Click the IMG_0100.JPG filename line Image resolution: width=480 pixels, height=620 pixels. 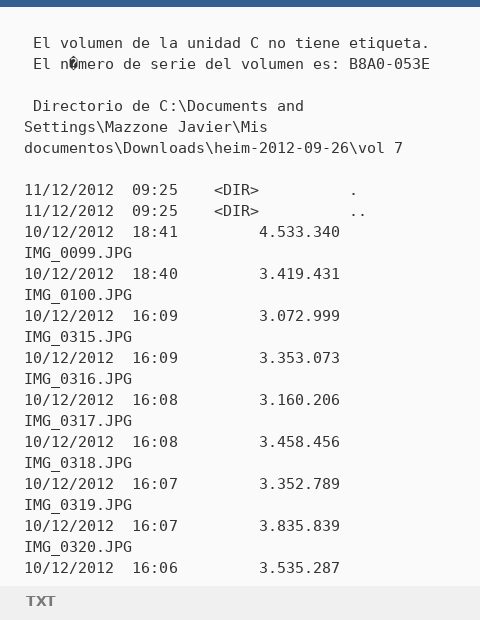click(78, 295)
